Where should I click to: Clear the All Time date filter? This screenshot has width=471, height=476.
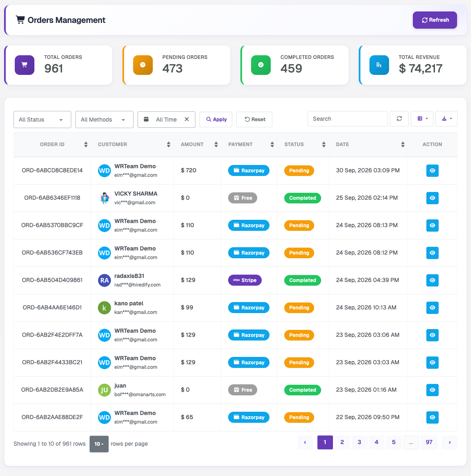coord(187,119)
